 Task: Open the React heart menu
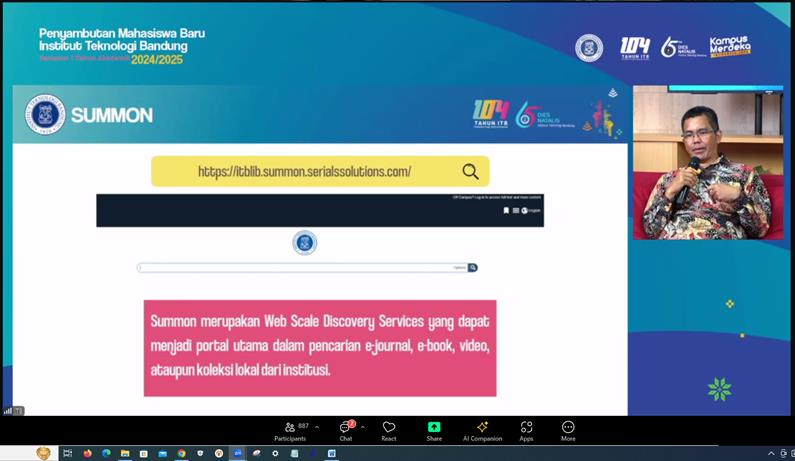point(389,432)
